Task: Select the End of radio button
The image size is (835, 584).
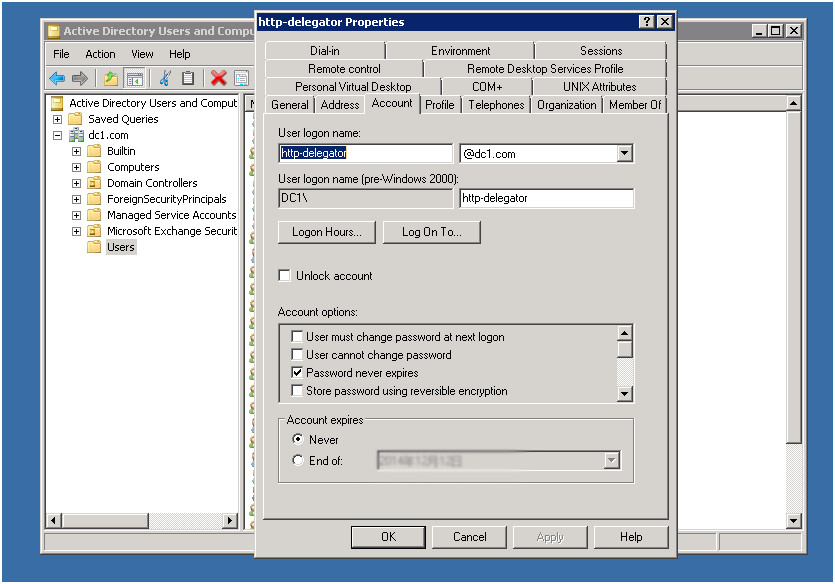Action: 296,459
